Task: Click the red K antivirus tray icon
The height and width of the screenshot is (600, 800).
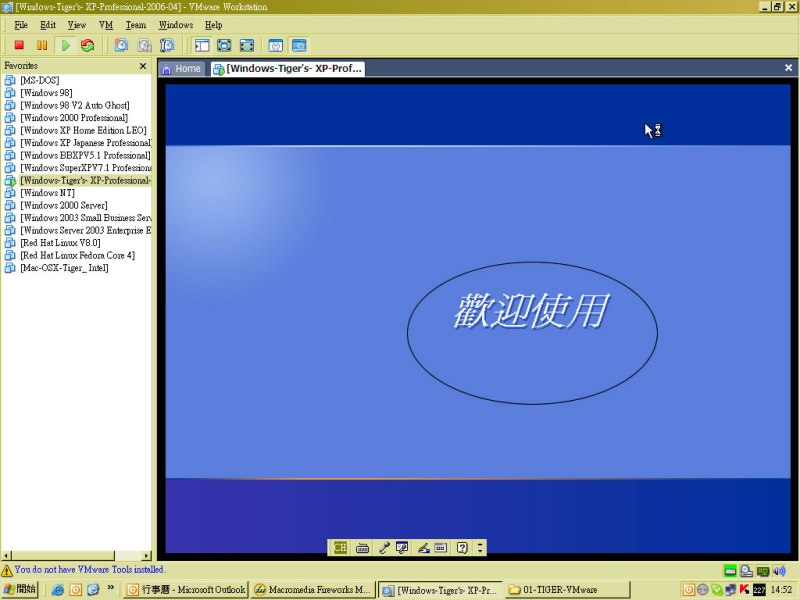Action: coord(744,590)
